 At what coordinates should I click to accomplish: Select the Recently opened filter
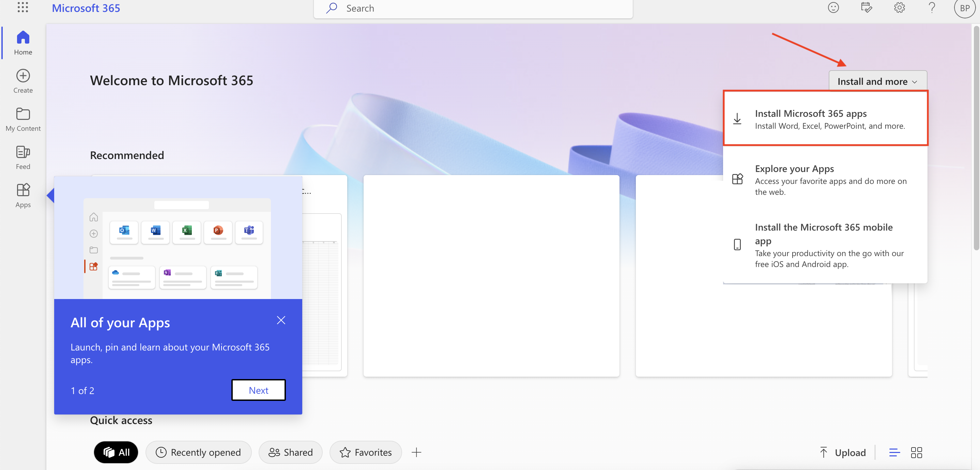click(198, 452)
